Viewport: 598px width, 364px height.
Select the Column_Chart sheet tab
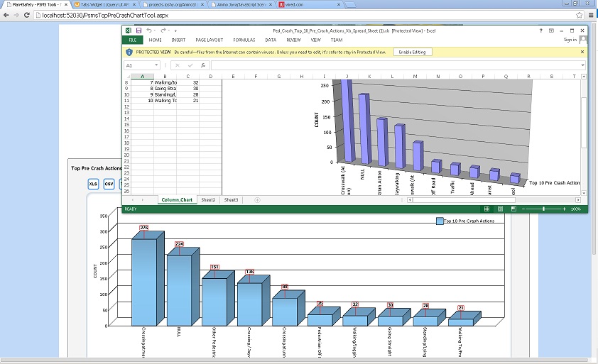[177, 199]
